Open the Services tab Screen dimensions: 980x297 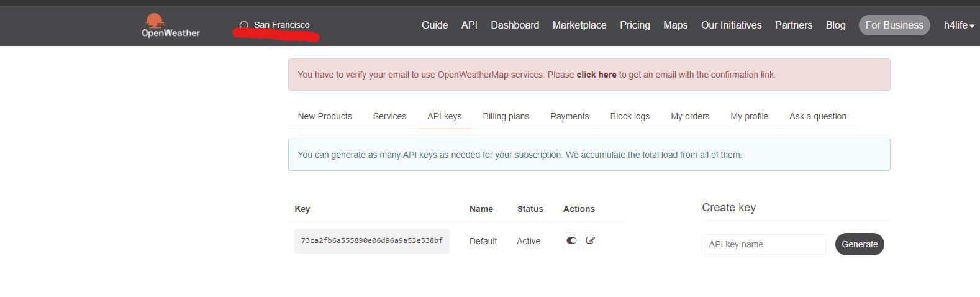click(389, 116)
